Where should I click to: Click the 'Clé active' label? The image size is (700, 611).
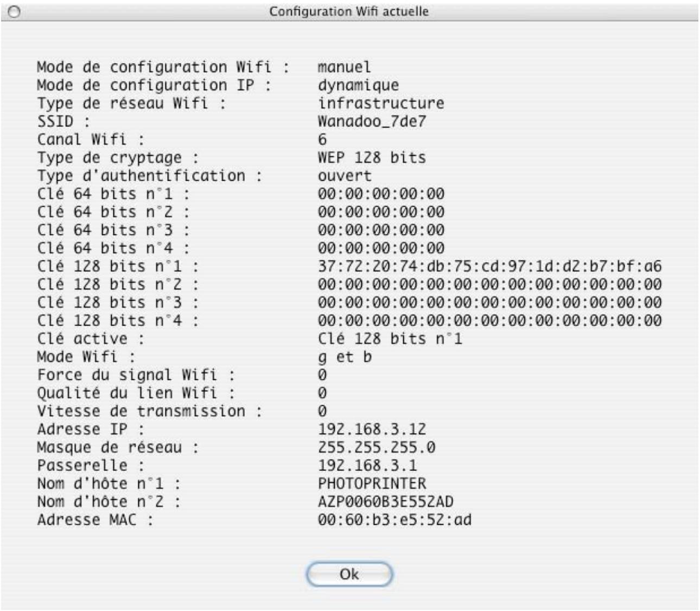tap(91, 339)
